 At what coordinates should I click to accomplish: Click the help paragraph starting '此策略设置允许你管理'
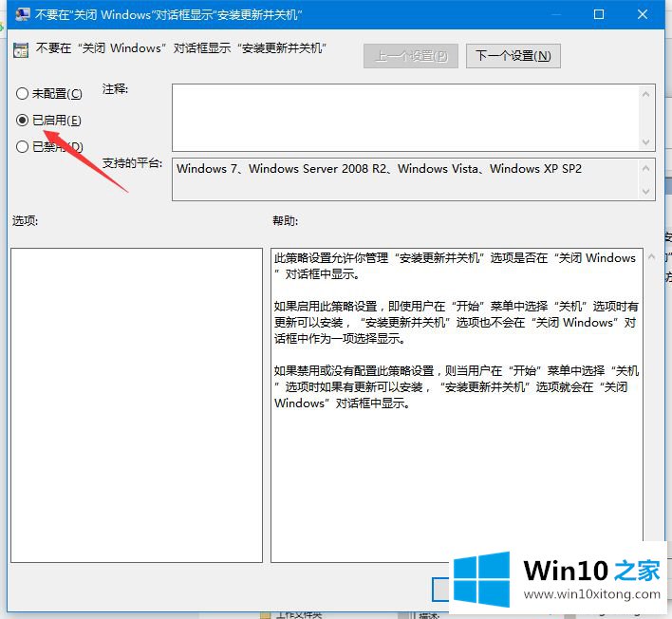click(455, 266)
